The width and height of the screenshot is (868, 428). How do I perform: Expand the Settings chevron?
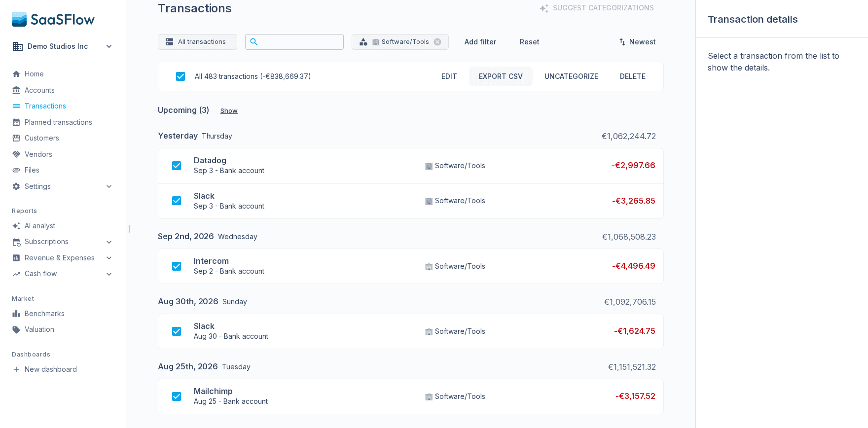109,186
